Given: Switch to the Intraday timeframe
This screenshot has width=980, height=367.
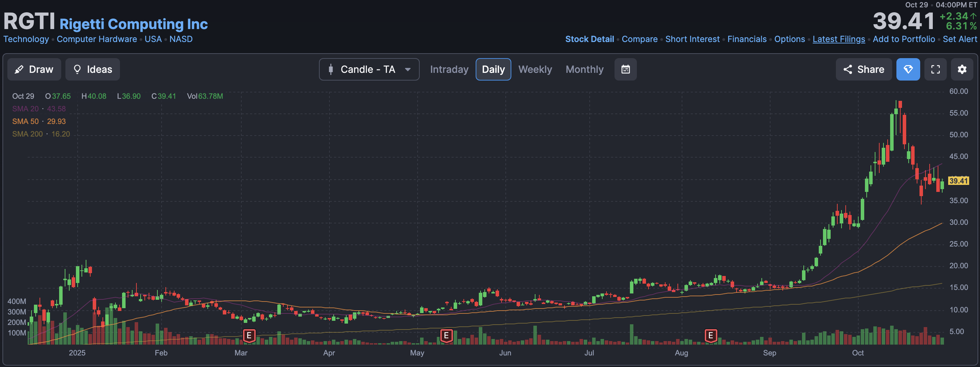Looking at the screenshot, I should [x=449, y=69].
